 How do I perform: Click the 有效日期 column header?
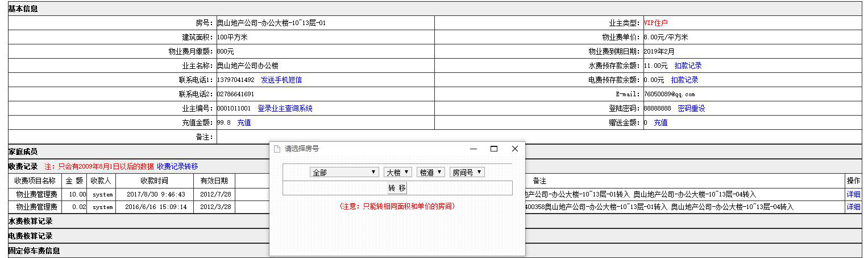coord(214,181)
